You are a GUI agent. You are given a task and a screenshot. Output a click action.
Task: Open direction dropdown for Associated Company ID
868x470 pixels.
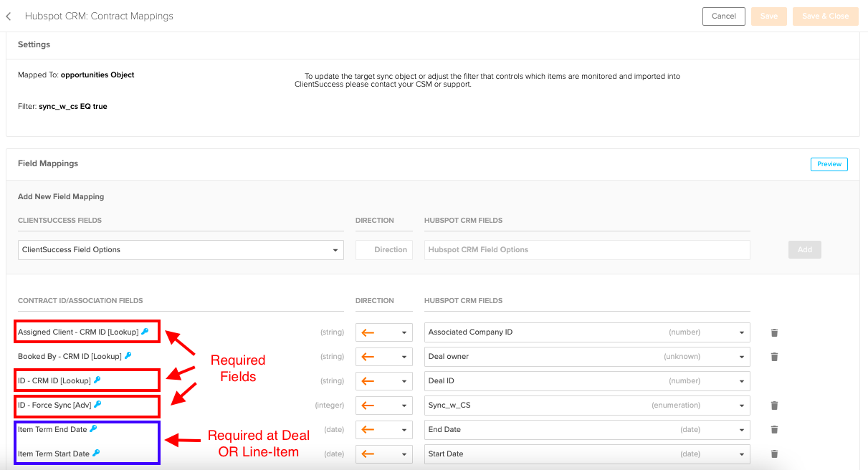(384, 332)
